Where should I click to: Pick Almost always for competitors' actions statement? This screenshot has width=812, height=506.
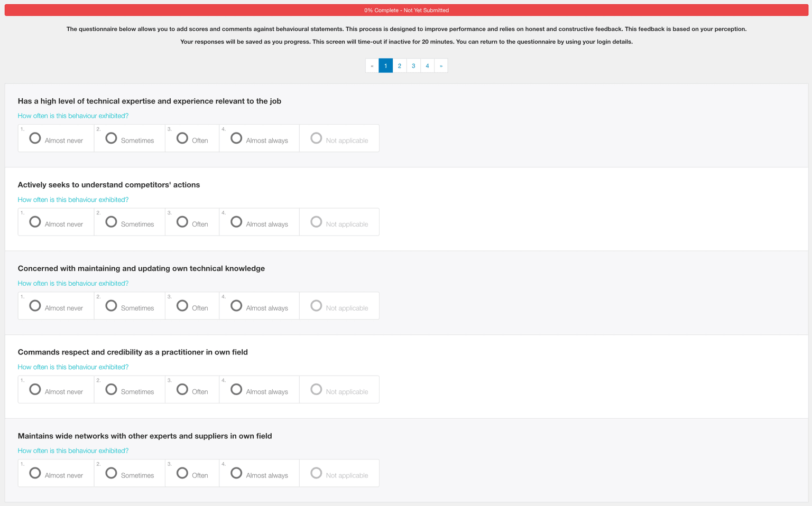(x=236, y=222)
